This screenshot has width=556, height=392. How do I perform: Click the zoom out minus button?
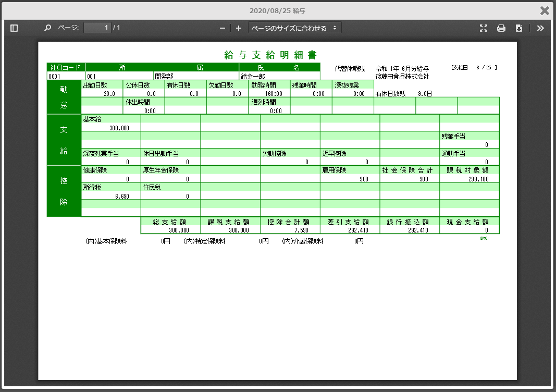coord(223,28)
